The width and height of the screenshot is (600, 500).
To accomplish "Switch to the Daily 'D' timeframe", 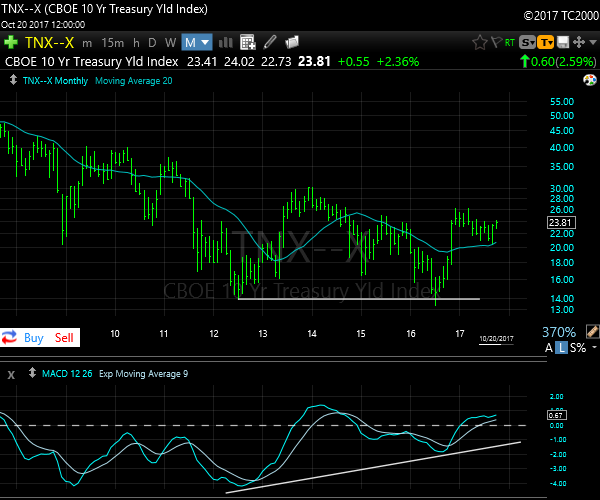I will [x=152, y=43].
